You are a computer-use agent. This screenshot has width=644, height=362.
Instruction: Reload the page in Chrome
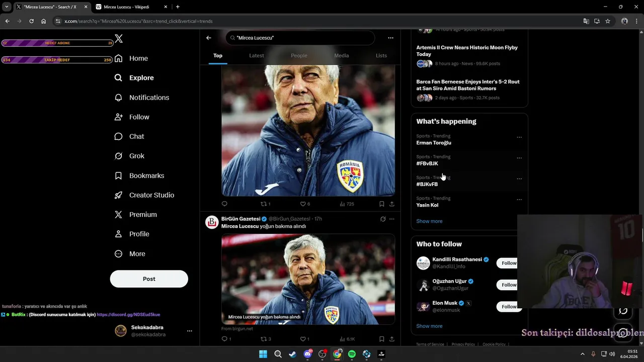[x=31, y=21]
